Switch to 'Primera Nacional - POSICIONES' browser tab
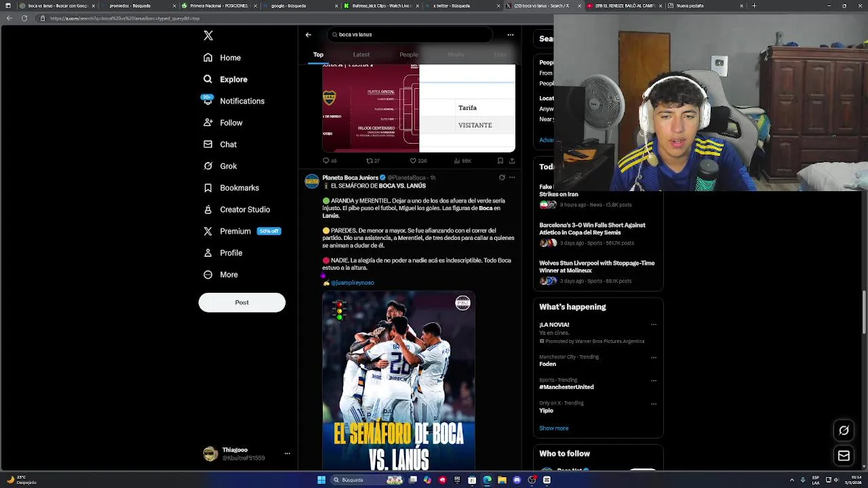 point(218,5)
